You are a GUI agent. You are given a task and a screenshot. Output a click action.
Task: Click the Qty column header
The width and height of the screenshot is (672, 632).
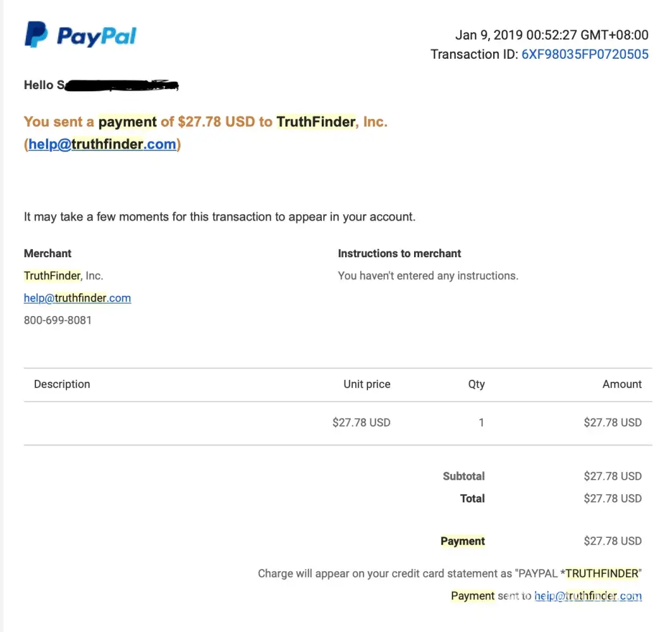tap(476, 384)
